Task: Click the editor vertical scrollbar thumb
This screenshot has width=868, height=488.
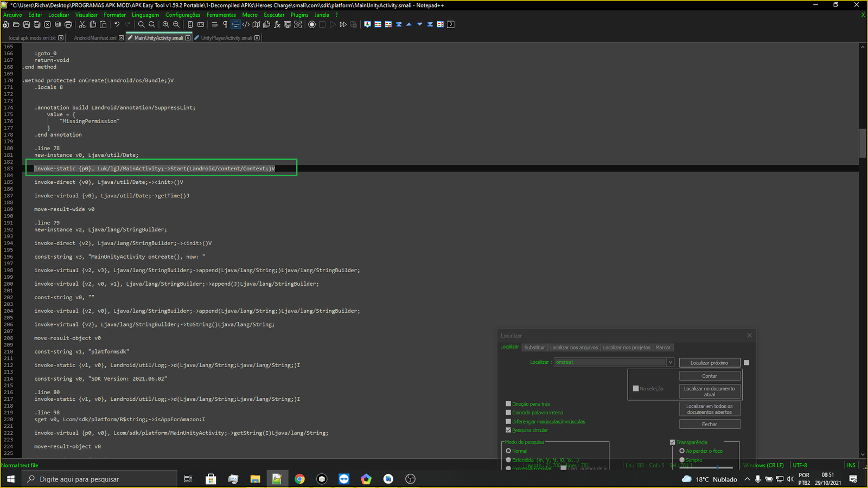Action: (862, 143)
